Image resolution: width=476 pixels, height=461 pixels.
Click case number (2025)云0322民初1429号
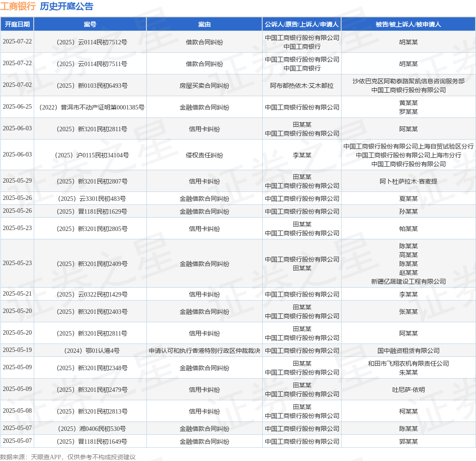click(90, 294)
